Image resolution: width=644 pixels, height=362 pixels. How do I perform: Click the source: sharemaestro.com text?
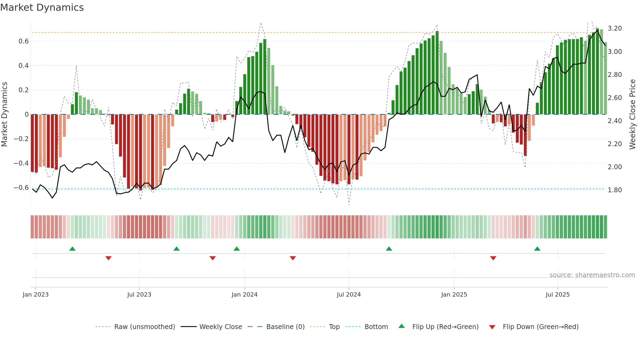pos(592,275)
